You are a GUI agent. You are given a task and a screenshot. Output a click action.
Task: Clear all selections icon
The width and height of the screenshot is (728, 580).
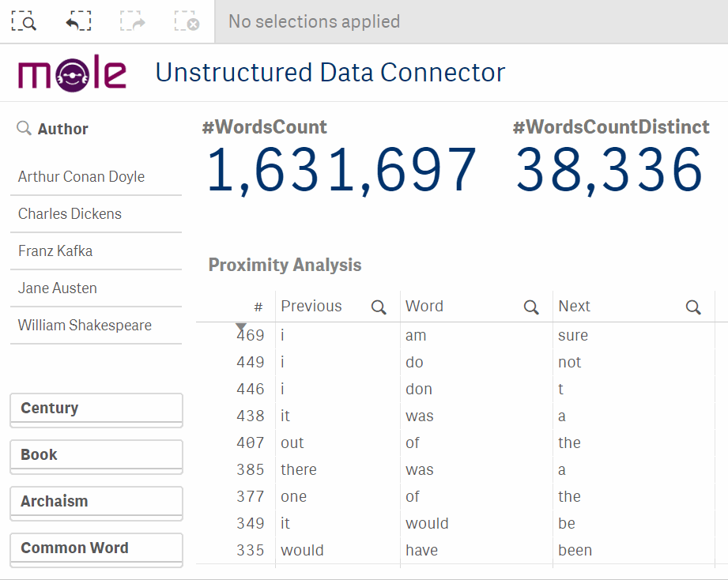pos(187,21)
